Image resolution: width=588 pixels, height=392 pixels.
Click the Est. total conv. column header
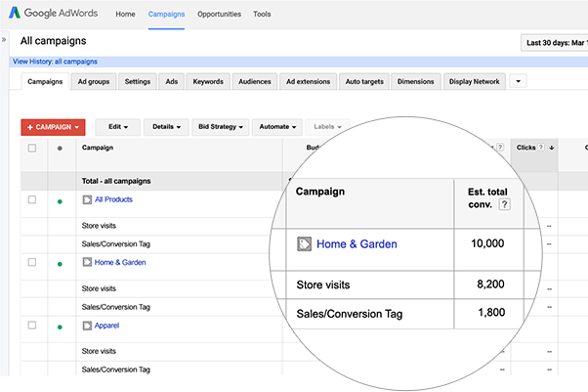click(487, 197)
